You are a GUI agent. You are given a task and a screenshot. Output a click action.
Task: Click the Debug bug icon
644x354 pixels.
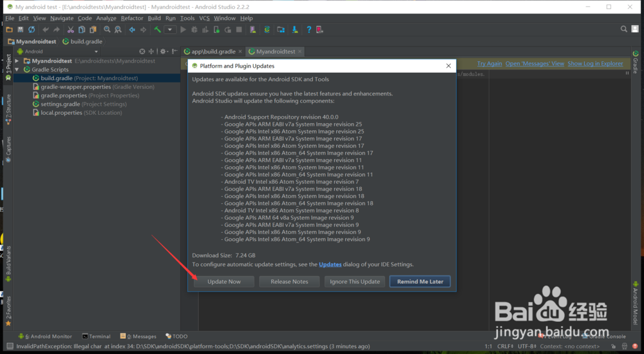[x=194, y=30]
